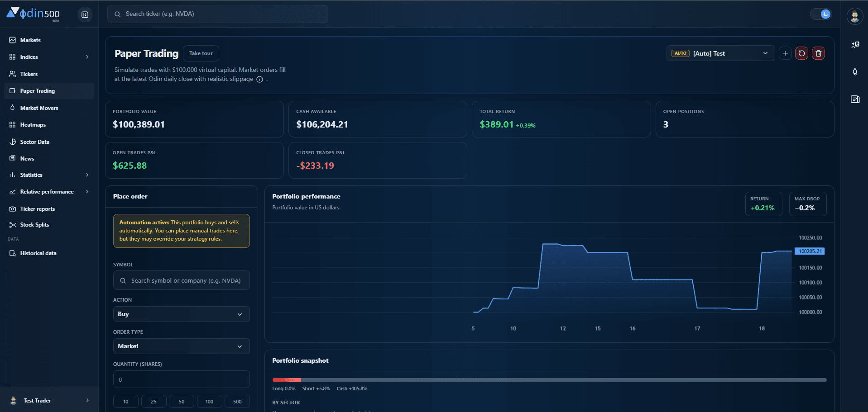
Task: Click the Odin500 logo
Action: click(x=33, y=14)
